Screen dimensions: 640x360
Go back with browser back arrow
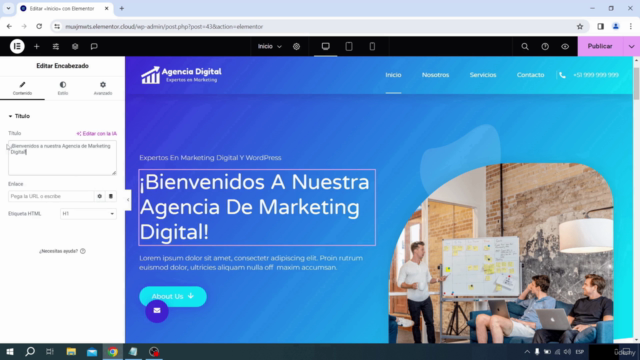(9, 27)
